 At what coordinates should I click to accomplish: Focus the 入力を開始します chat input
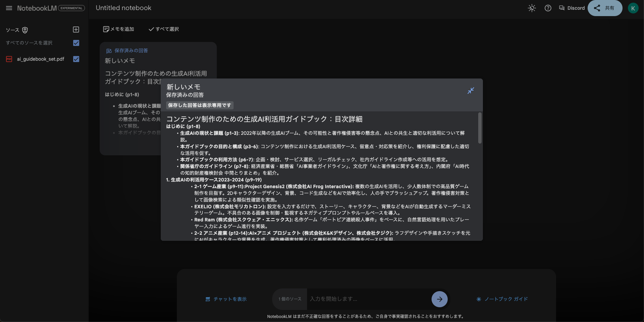click(x=368, y=299)
